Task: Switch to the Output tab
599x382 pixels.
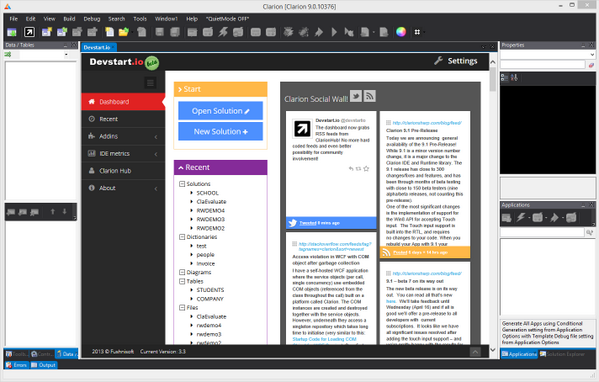Action: pos(43,365)
